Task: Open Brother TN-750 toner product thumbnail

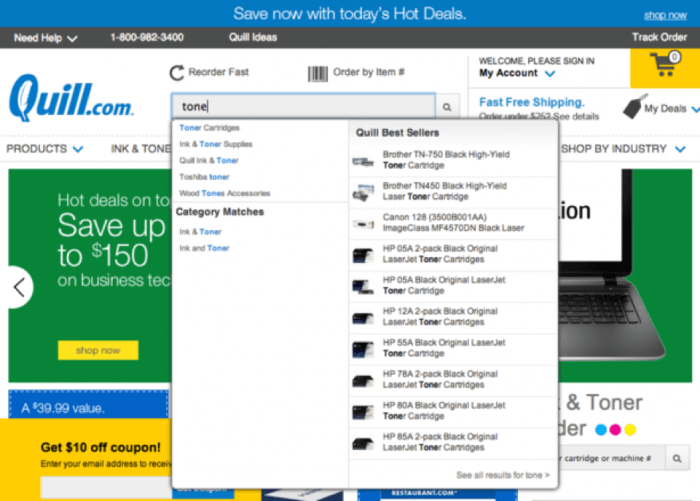Action: 363,161
